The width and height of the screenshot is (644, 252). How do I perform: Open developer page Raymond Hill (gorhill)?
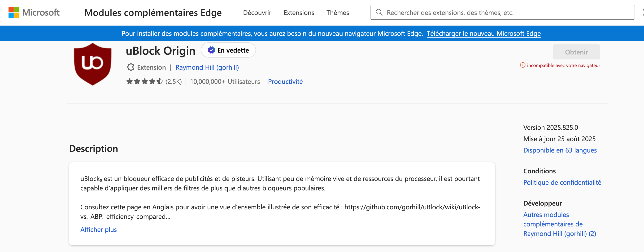pyautogui.click(x=207, y=67)
